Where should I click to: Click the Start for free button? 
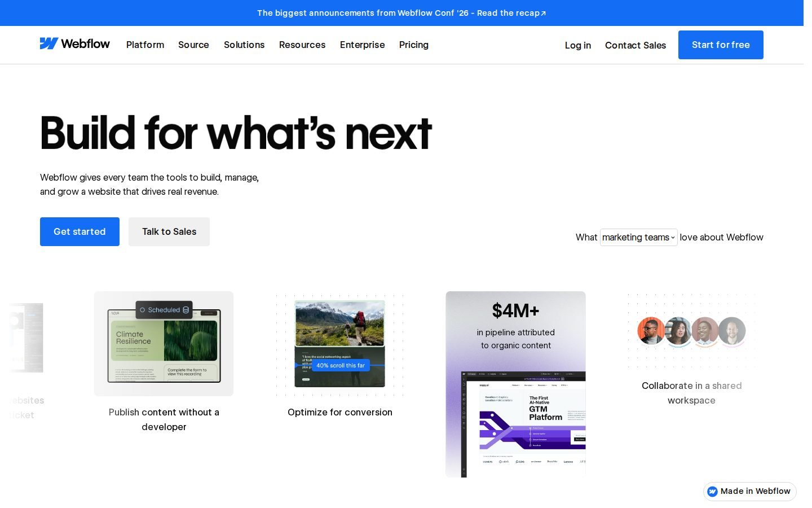pyautogui.click(x=721, y=45)
